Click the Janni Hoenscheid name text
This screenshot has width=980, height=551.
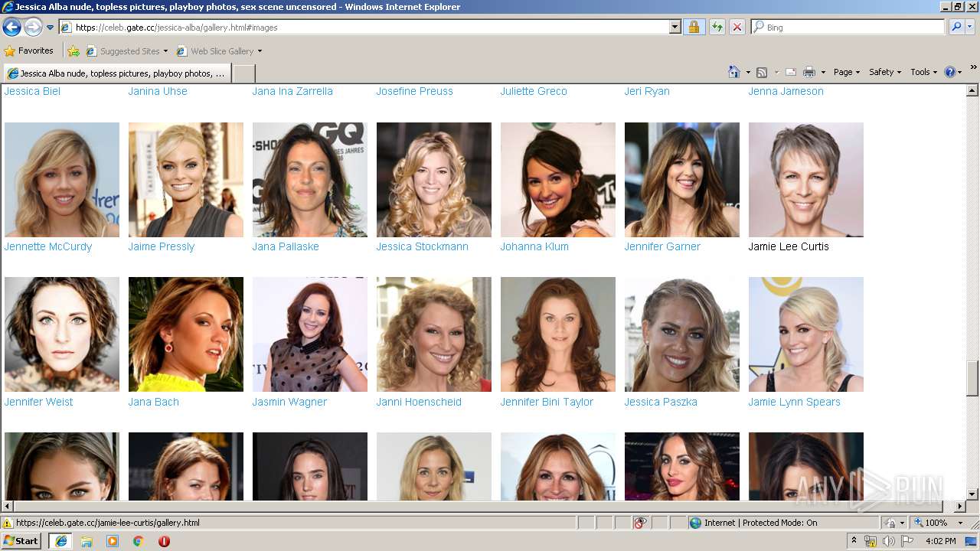coord(419,402)
